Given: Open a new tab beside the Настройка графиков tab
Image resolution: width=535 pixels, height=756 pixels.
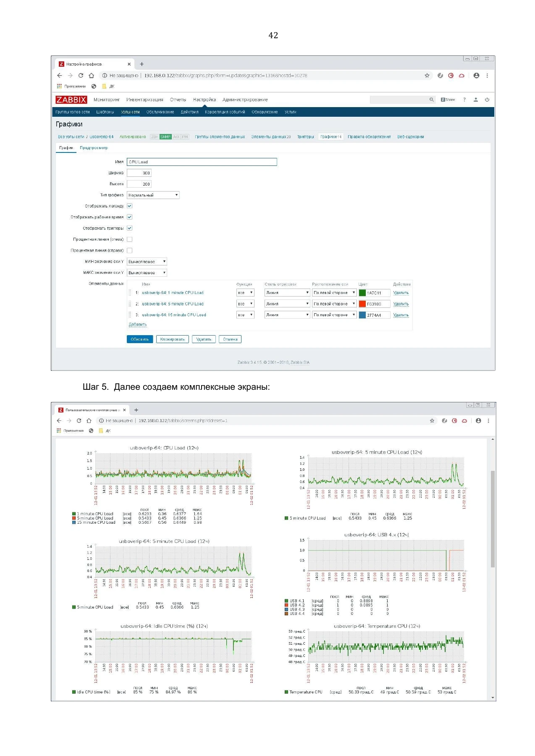Looking at the screenshot, I should pos(142,64).
